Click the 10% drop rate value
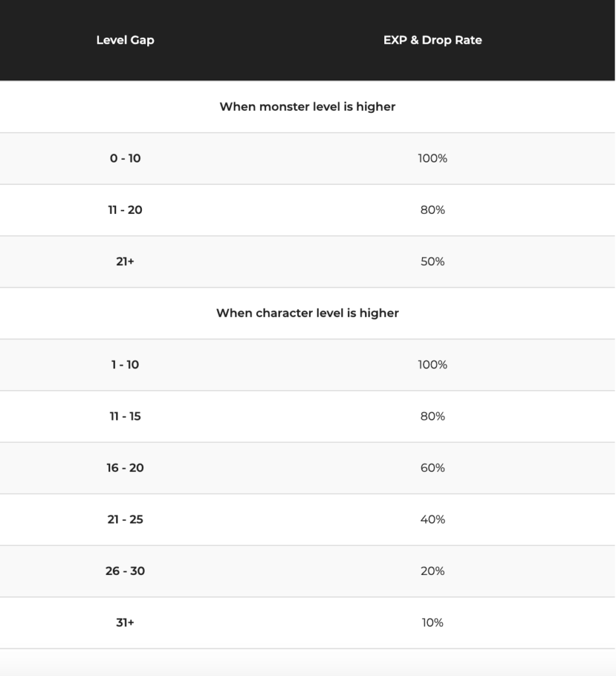This screenshot has height=676, width=616. coord(432,623)
